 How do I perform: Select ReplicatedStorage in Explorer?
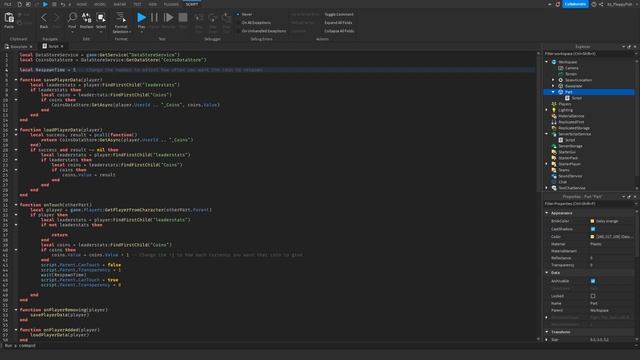coord(573,128)
